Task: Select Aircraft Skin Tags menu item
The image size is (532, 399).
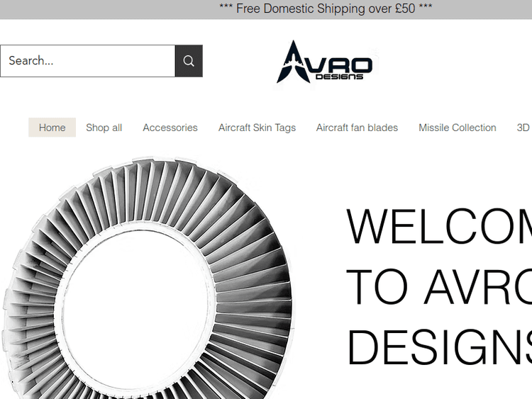Action: point(257,128)
